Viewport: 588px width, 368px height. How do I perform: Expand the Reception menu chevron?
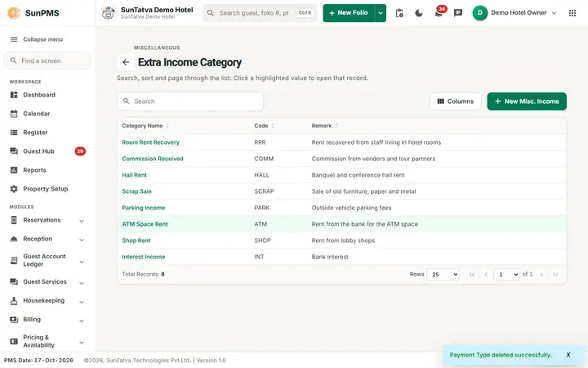click(x=82, y=240)
